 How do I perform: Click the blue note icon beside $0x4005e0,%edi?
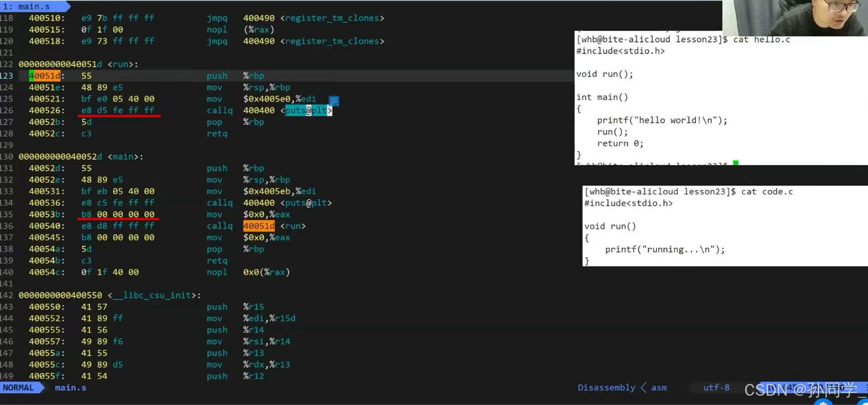tap(334, 100)
